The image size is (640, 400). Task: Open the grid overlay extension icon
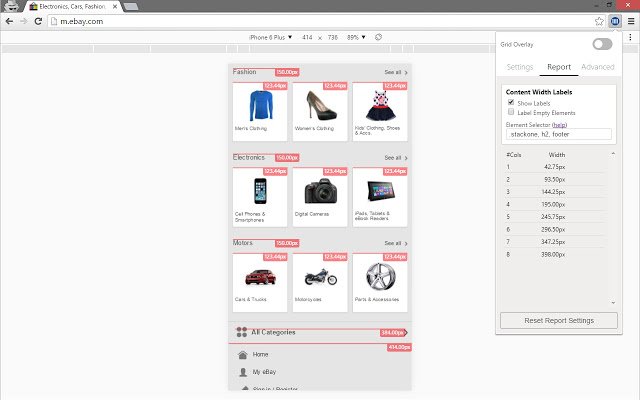(x=615, y=21)
